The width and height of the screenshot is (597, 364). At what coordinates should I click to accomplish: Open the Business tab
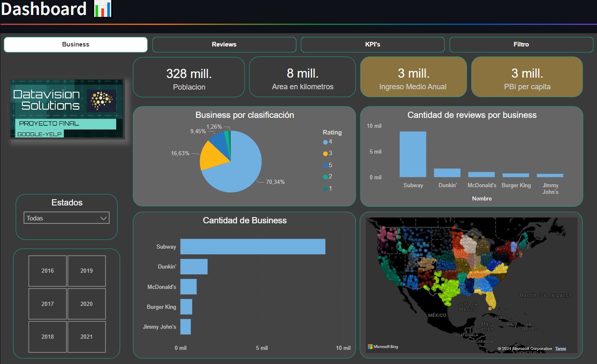coord(76,44)
